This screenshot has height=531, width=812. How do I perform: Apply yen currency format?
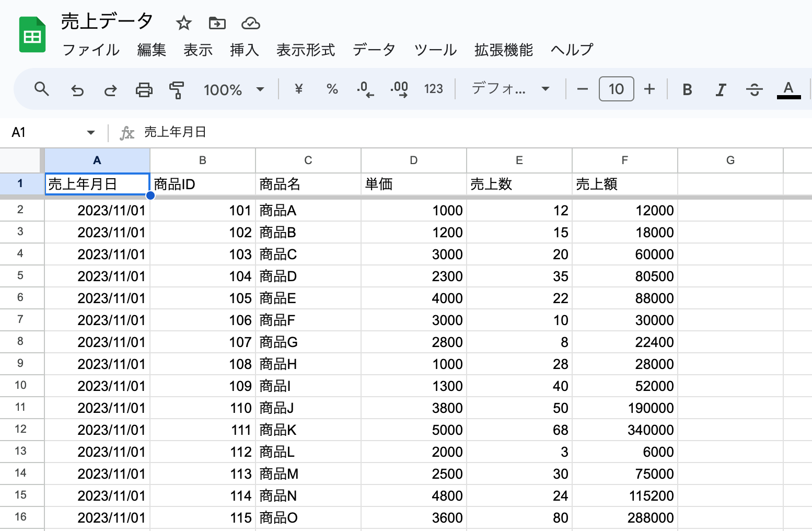click(x=299, y=89)
